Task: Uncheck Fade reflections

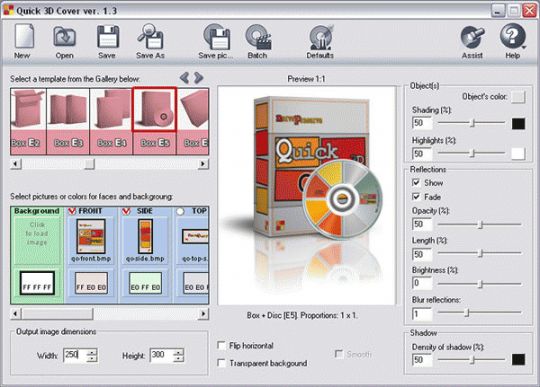Action: (x=416, y=196)
